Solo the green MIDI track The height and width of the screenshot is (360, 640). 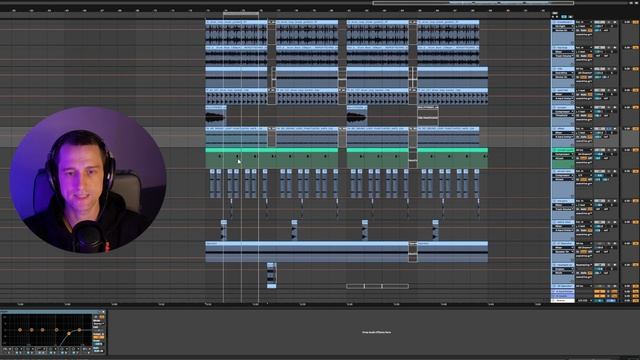pos(609,150)
